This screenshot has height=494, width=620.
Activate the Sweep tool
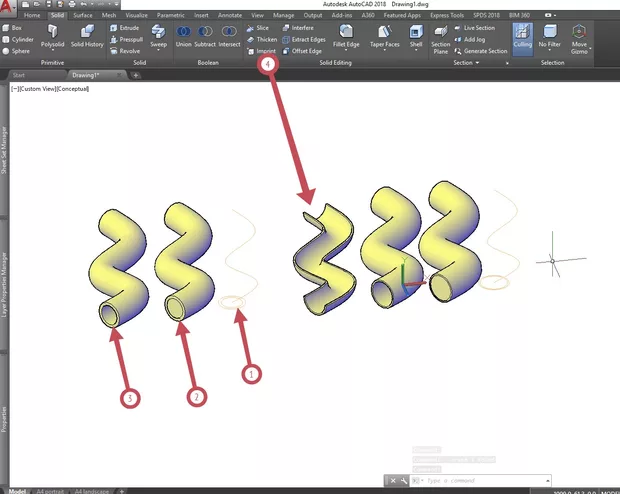pos(158,36)
